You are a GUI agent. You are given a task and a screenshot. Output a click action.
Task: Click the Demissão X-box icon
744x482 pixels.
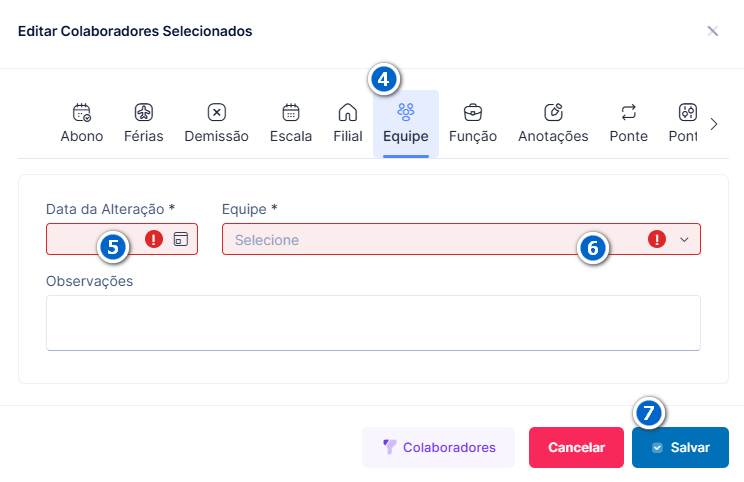coord(217,112)
